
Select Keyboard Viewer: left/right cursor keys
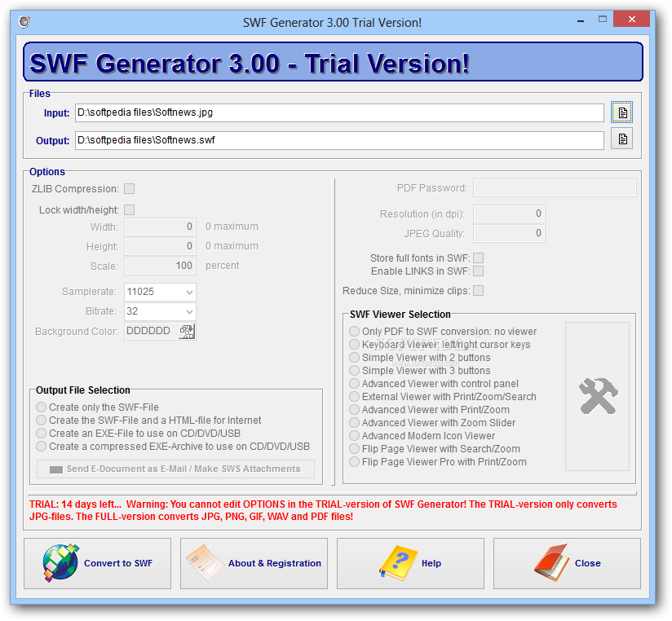(x=440, y=345)
